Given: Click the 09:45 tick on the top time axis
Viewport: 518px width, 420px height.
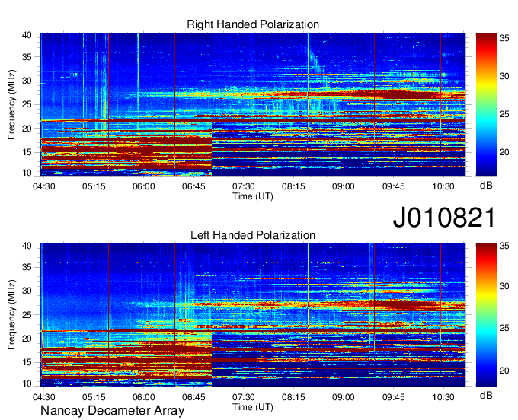Looking at the screenshot, I should coord(394,186).
